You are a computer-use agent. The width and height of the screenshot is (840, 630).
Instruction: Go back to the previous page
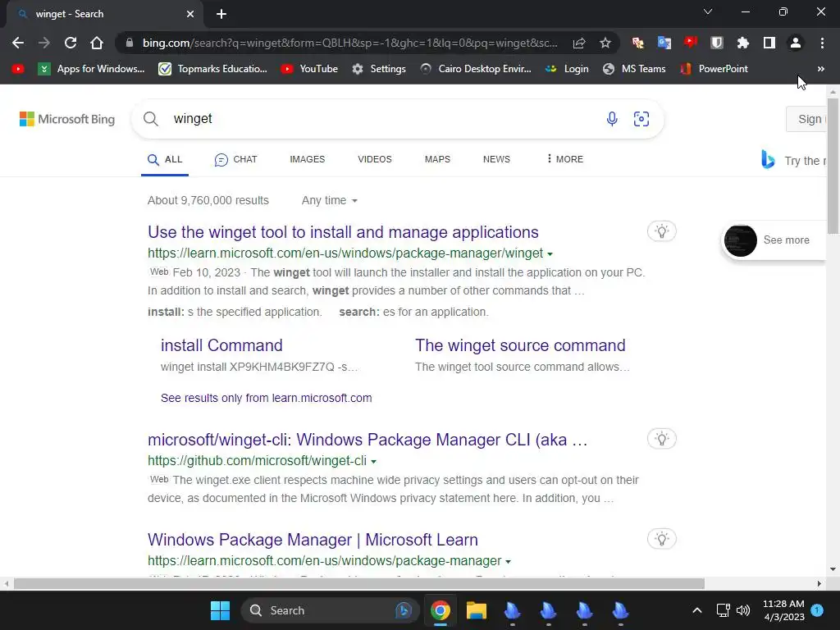[18, 43]
